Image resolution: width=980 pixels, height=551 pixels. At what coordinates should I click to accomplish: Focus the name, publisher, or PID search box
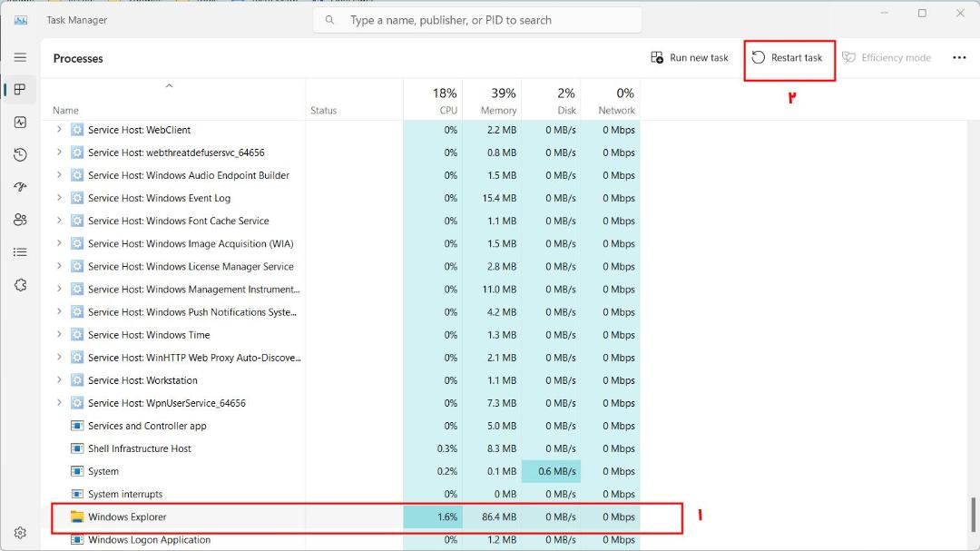coord(477,20)
